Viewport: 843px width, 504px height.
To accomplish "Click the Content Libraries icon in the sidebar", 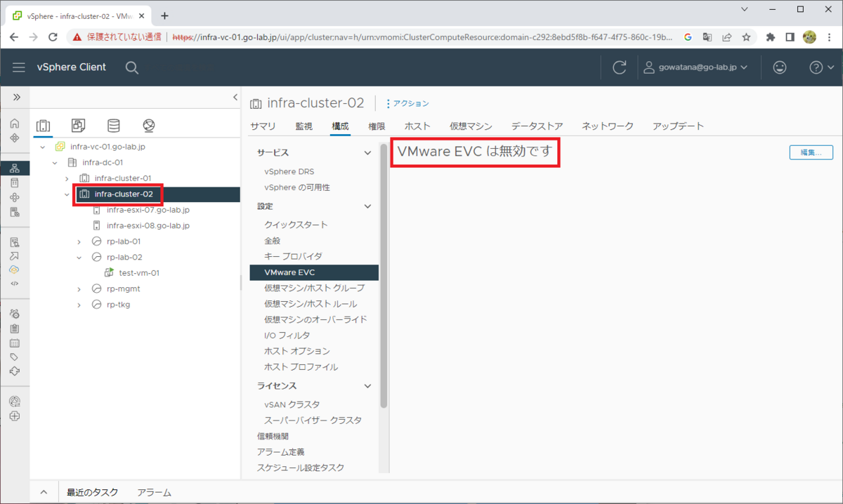I will pyautogui.click(x=15, y=183).
